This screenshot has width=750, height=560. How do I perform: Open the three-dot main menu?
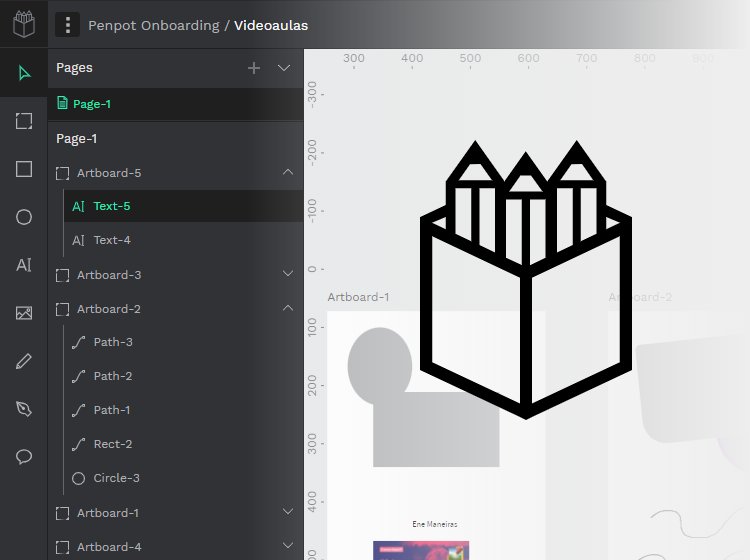[x=67, y=25]
